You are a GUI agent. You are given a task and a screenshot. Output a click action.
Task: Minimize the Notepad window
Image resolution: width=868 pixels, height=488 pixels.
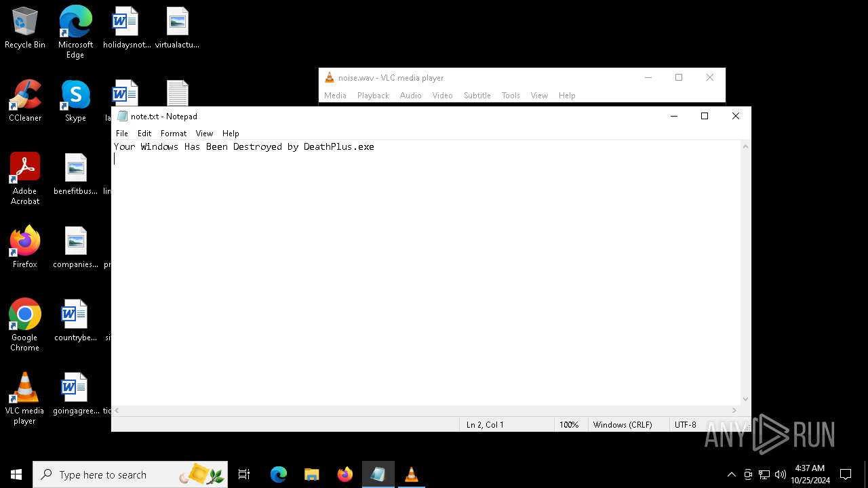click(673, 116)
